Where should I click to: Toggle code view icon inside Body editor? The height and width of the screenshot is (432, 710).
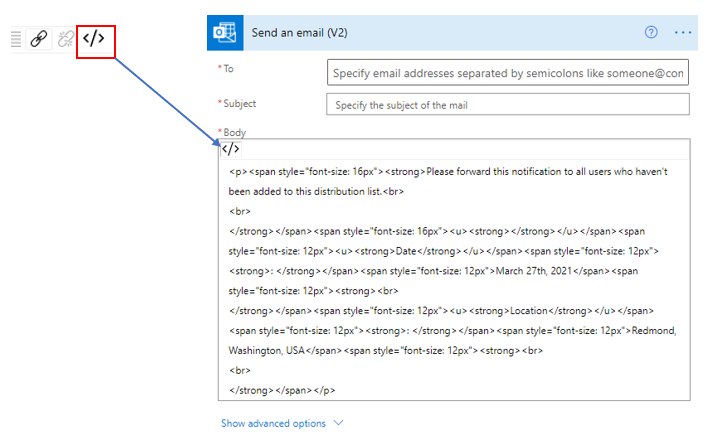click(230, 149)
